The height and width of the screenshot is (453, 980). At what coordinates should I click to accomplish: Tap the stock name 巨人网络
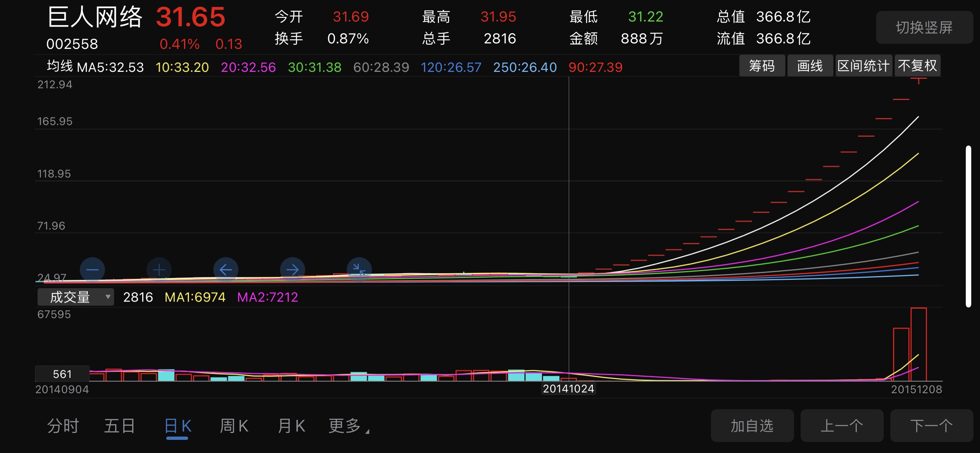(x=95, y=17)
